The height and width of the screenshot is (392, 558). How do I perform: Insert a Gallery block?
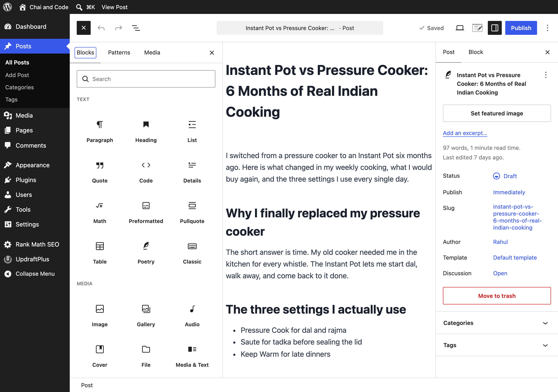pyautogui.click(x=146, y=316)
